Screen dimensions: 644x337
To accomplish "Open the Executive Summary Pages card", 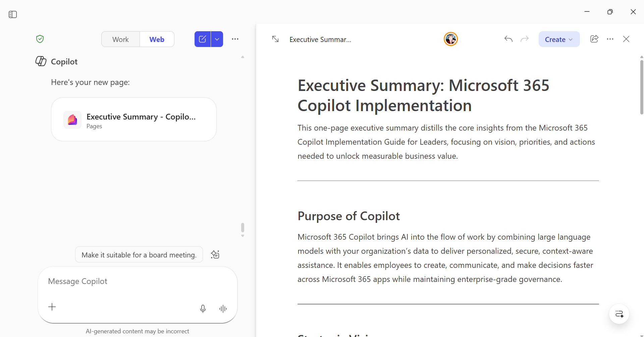I will click(x=134, y=119).
